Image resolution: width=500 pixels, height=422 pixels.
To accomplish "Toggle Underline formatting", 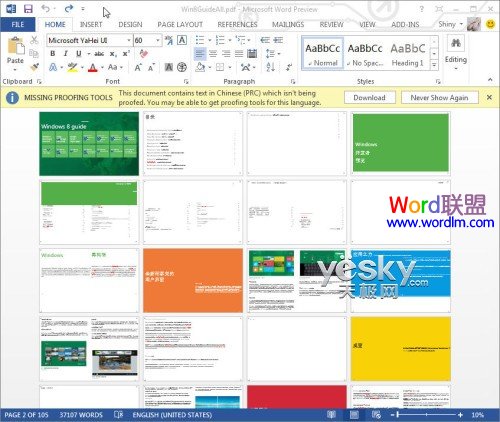I will 79,54.
